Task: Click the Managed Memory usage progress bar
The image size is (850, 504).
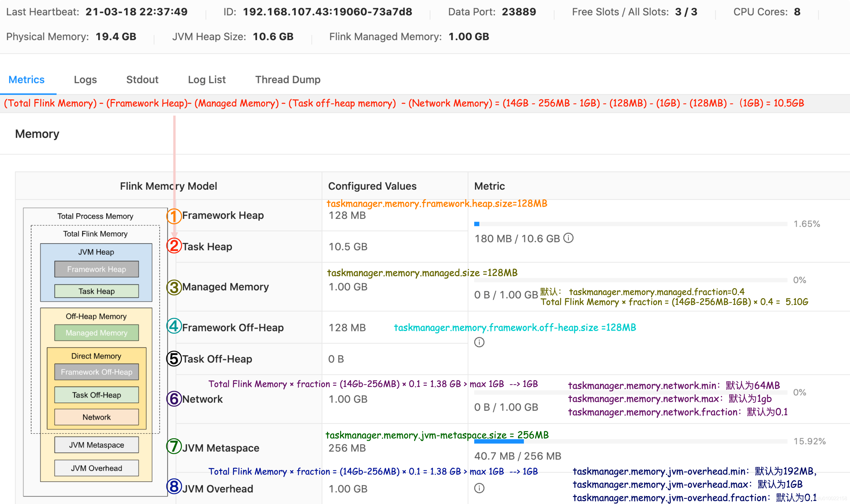Action: pos(630,280)
